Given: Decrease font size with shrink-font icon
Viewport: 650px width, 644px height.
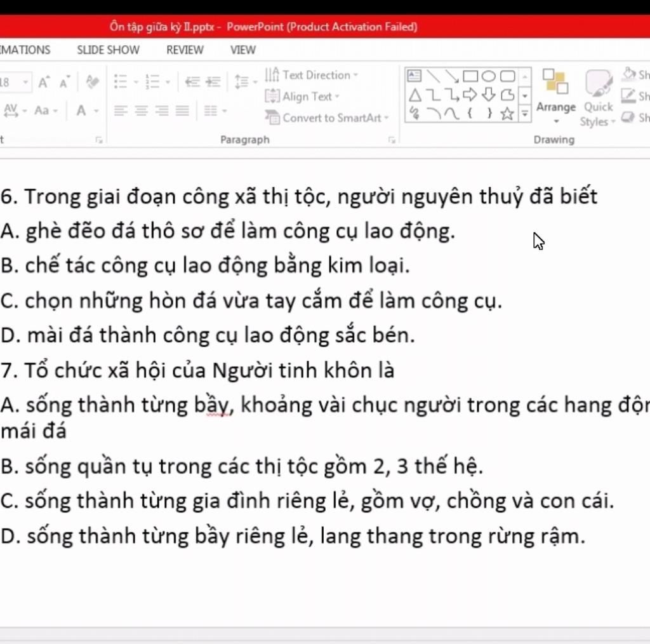Looking at the screenshot, I should click(65, 82).
